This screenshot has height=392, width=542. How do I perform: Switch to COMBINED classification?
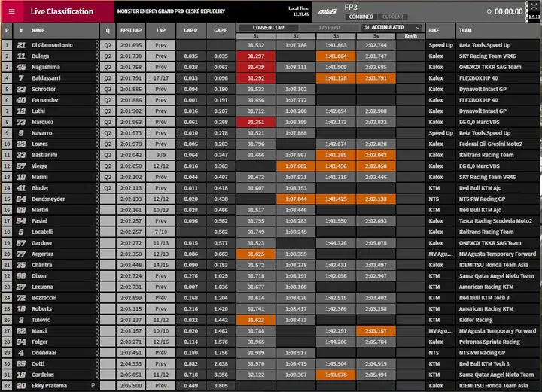point(361,17)
